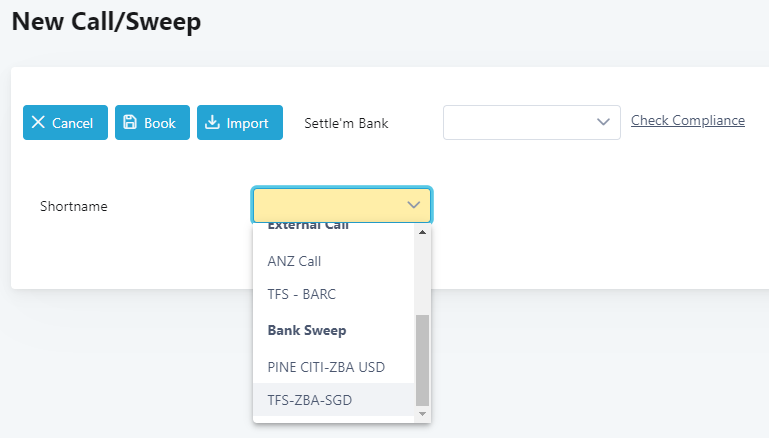Click the Import button
Image resolution: width=769 pixels, height=438 pixels.
pos(240,122)
